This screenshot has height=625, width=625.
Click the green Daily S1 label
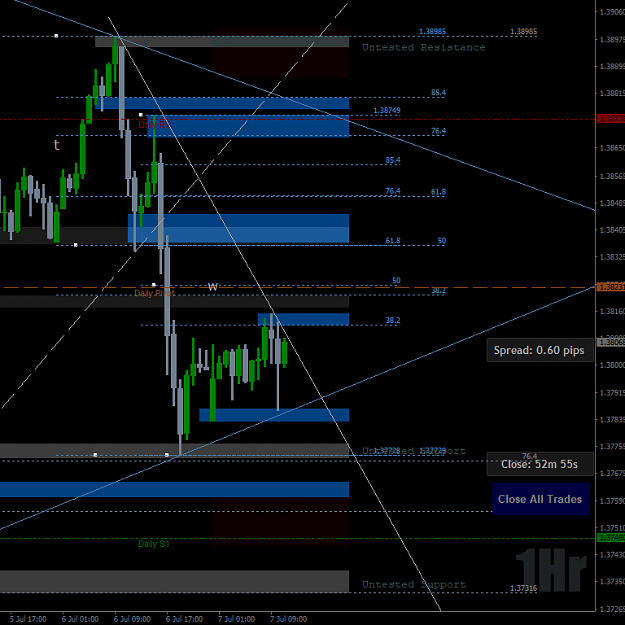coord(153,544)
